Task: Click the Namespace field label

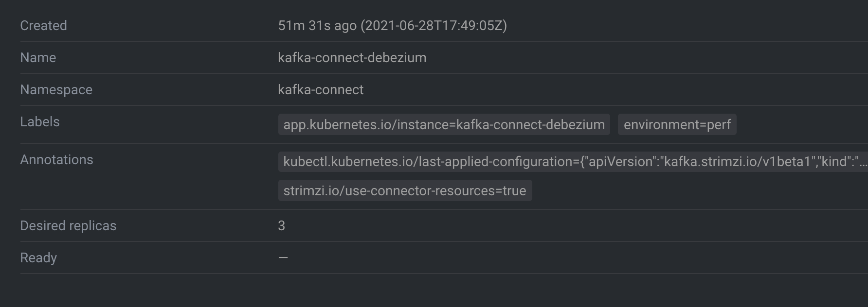Action: [56, 90]
